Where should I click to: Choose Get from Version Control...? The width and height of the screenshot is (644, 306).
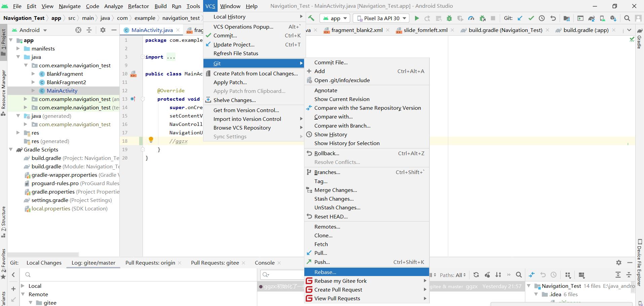point(254,110)
